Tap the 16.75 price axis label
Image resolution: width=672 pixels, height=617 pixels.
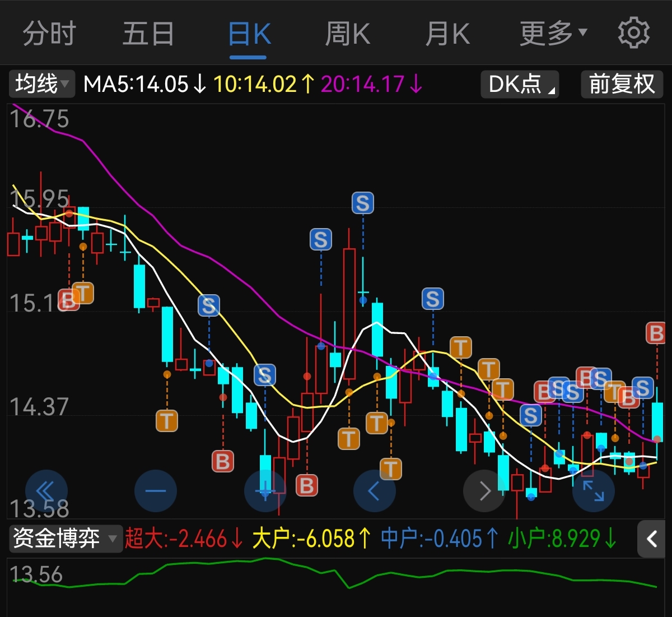coord(39,119)
